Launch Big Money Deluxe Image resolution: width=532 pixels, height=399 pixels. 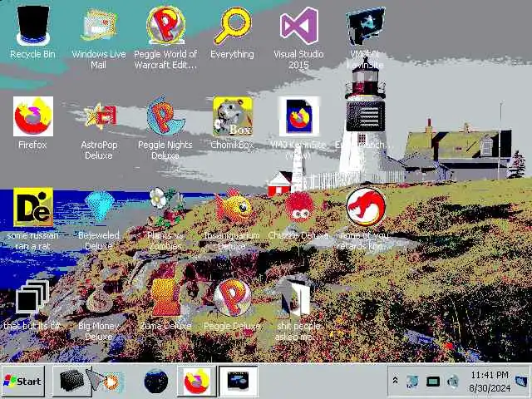point(99,298)
